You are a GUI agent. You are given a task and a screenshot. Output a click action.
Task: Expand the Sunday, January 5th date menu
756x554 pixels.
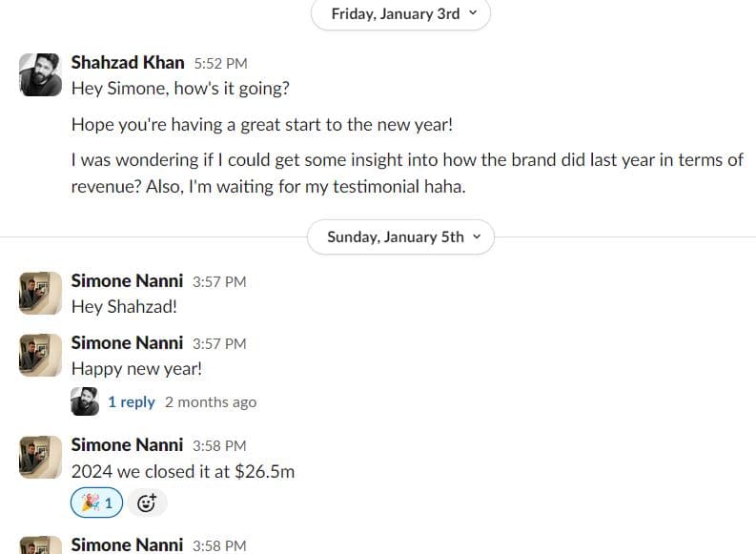(400, 237)
